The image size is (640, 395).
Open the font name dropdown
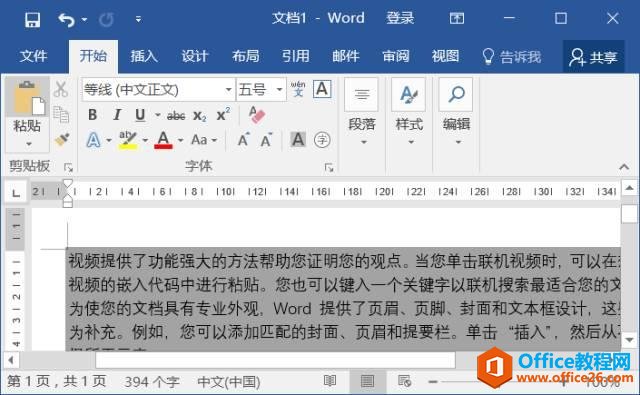(229, 89)
